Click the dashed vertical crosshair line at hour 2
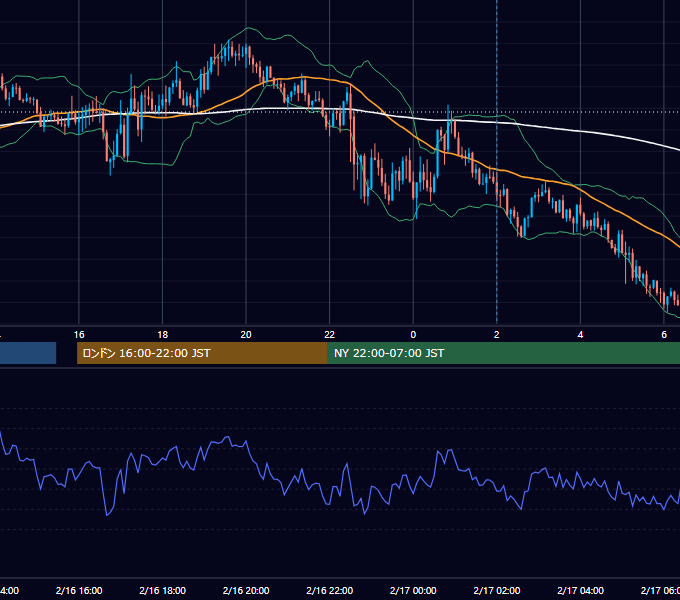 (497, 162)
